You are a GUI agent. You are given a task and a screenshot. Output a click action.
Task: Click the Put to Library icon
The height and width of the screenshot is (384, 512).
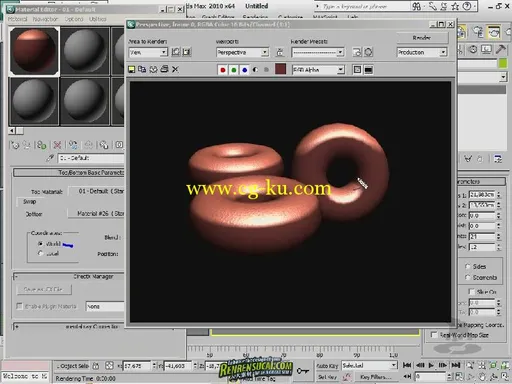104,145
